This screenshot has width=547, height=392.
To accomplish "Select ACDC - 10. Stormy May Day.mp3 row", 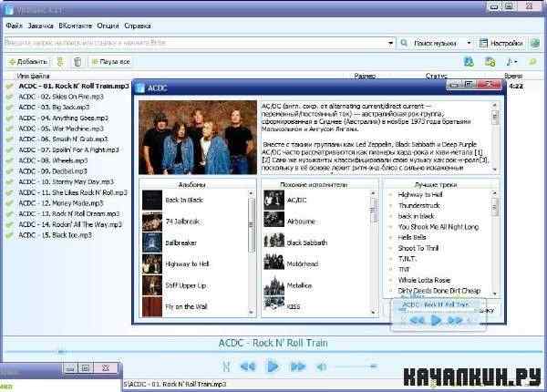I will pos(67,182).
